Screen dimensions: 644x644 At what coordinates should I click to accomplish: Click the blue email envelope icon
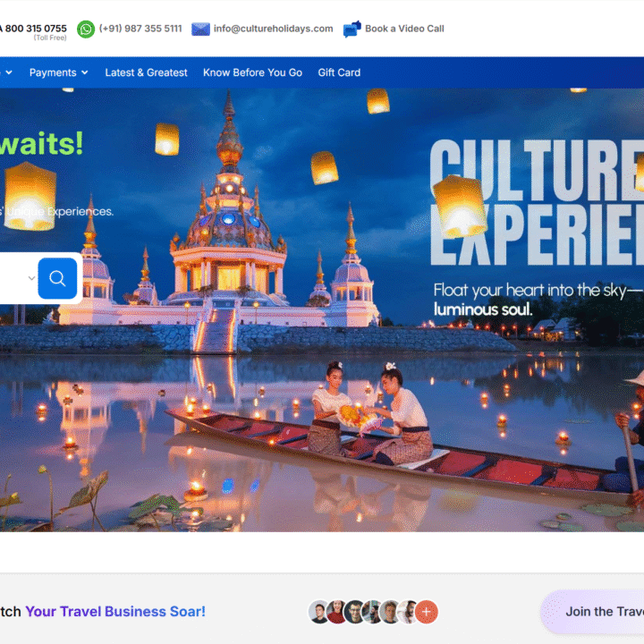click(x=200, y=29)
